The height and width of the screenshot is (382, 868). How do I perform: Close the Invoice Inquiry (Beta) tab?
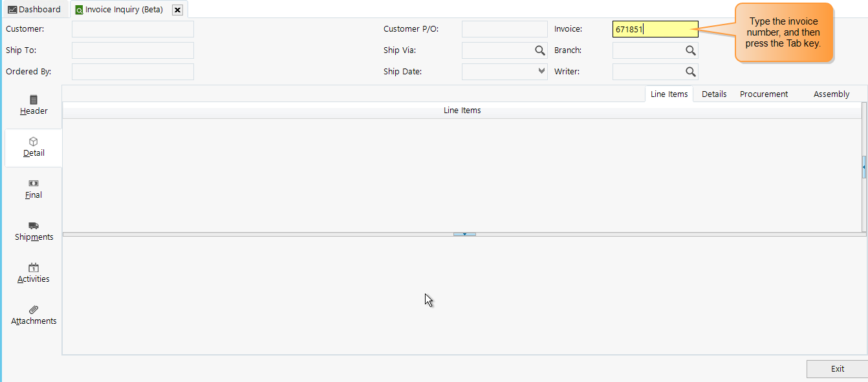pos(178,10)
